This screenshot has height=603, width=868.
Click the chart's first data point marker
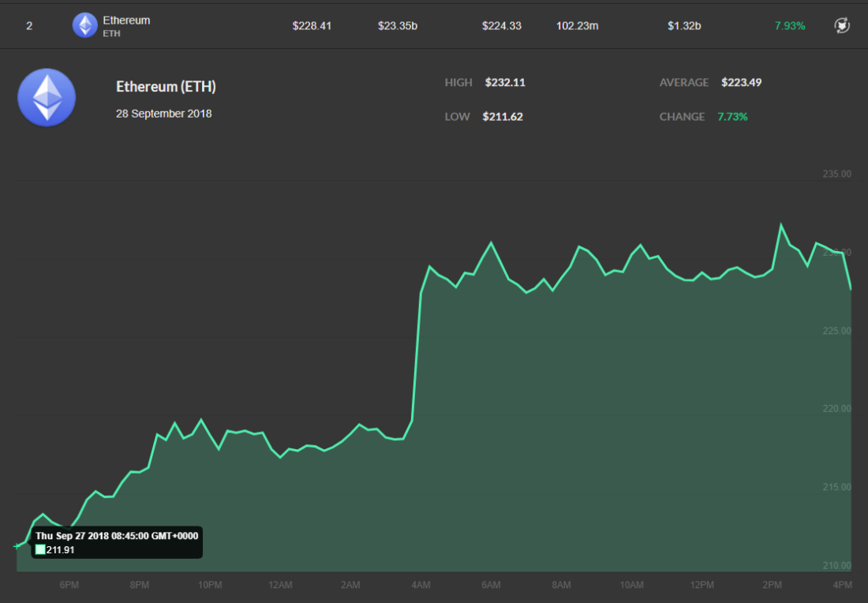17,546
